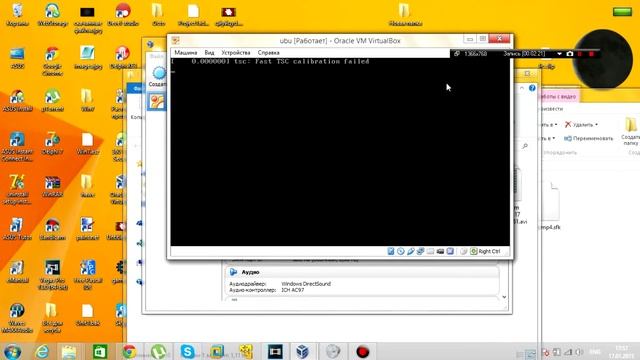Click the dark film-frame taskbar icon
This screenshot has height=360, width=640.
coord(275,351)
